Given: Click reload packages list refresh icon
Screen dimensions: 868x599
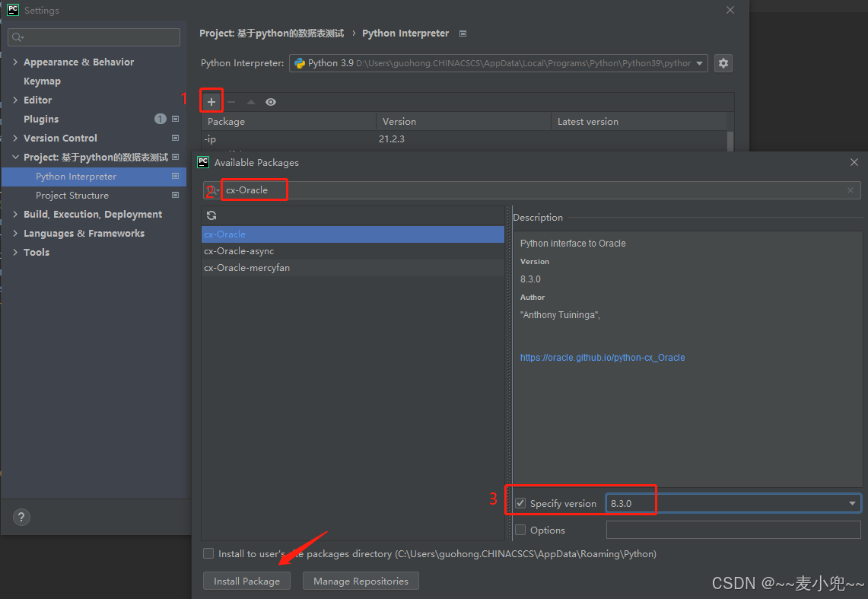Looking at the screenshot, I should [211, 215].
